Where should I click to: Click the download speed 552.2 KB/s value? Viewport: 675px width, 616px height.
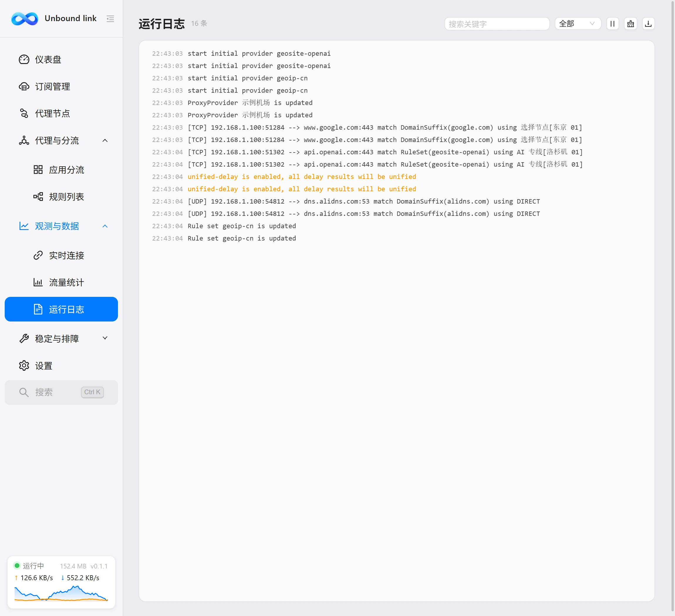[83, 578]
